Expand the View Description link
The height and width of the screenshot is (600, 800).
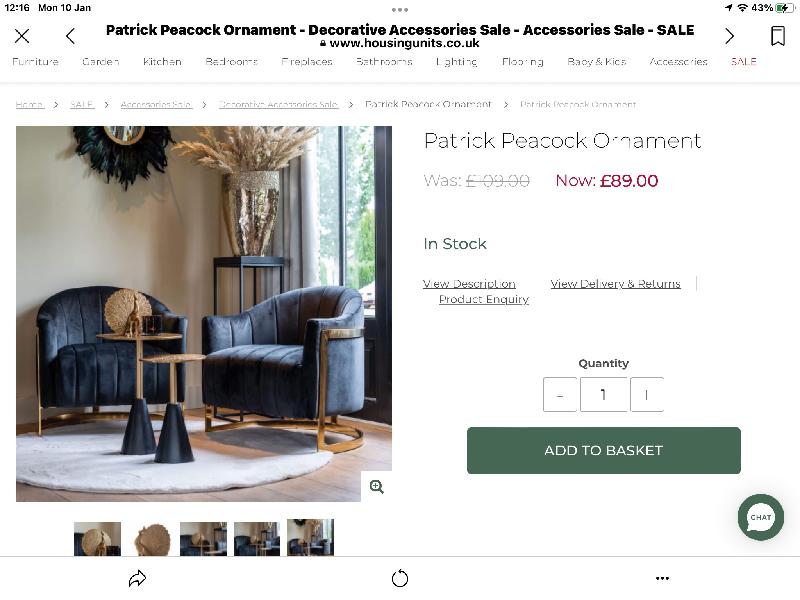(x=469, y=284)
